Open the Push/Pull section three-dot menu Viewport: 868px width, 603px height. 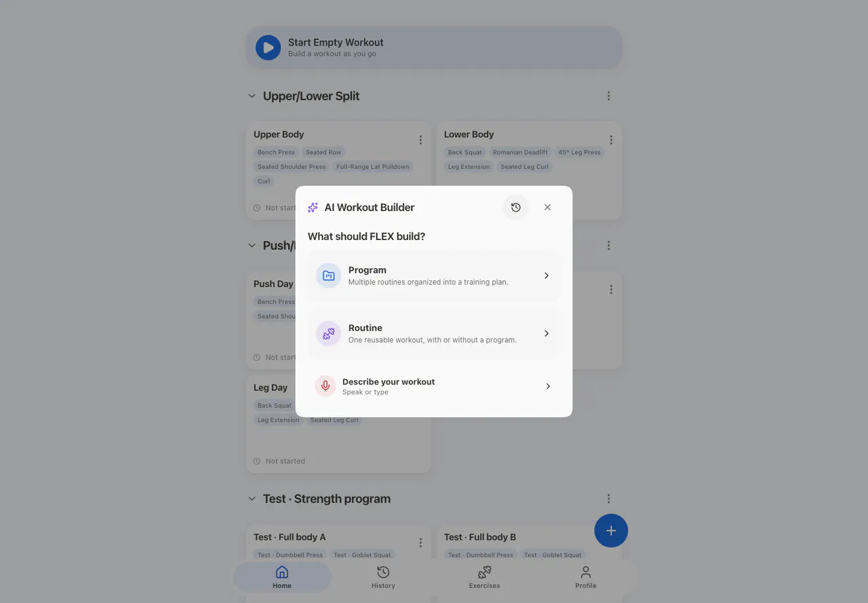pos(608,246)
